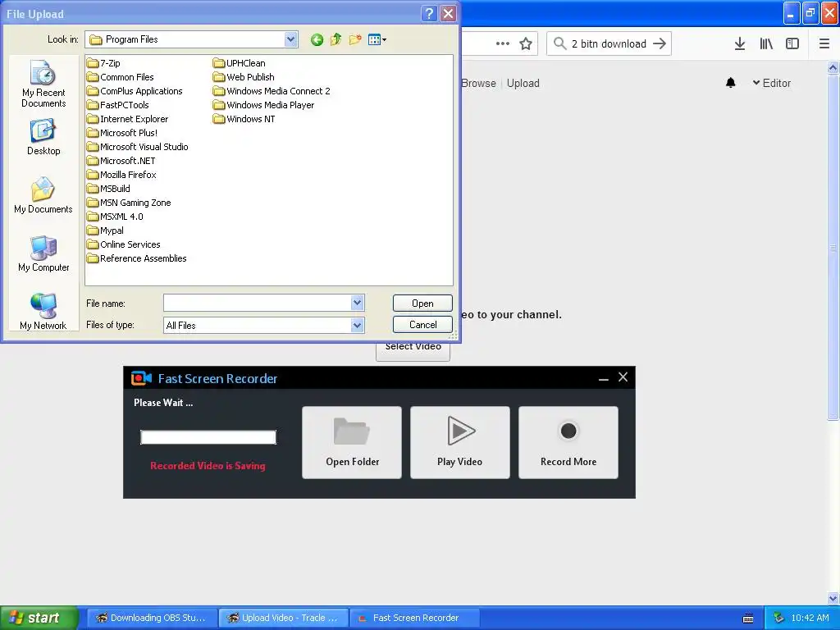
Task: Open browser Downloads arrow icon
Action: [740, 44]
